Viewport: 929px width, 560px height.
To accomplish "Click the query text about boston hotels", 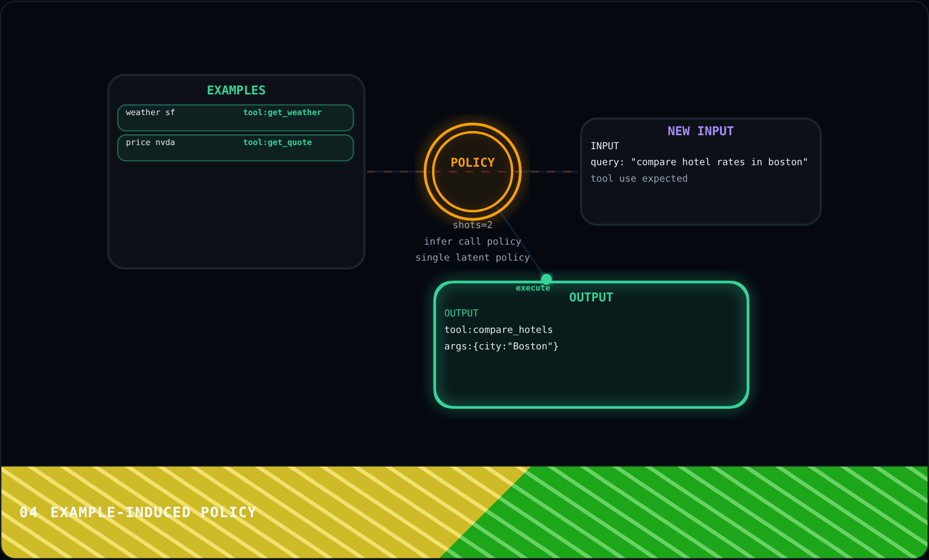I will click(699, 162).
